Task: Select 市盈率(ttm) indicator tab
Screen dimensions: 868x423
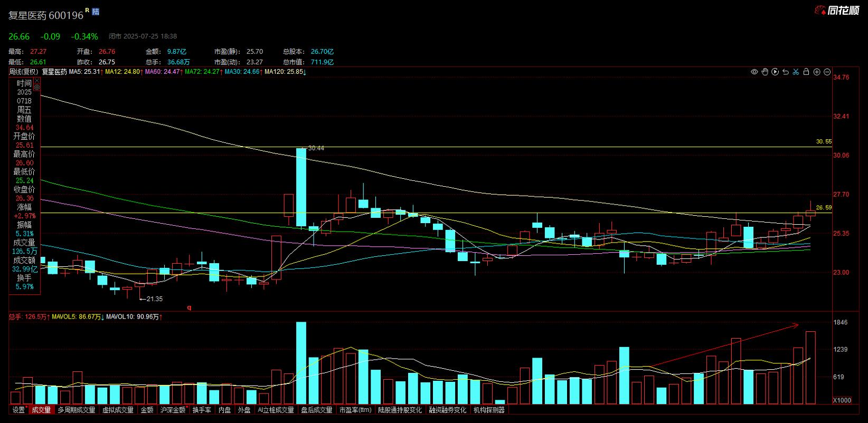Action: 355,410
